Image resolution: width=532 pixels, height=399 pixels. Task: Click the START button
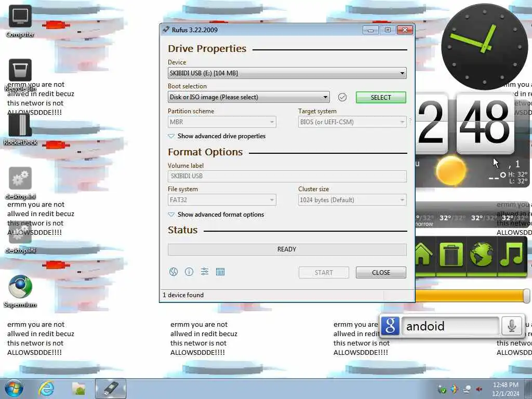click(x=324, y=272)
